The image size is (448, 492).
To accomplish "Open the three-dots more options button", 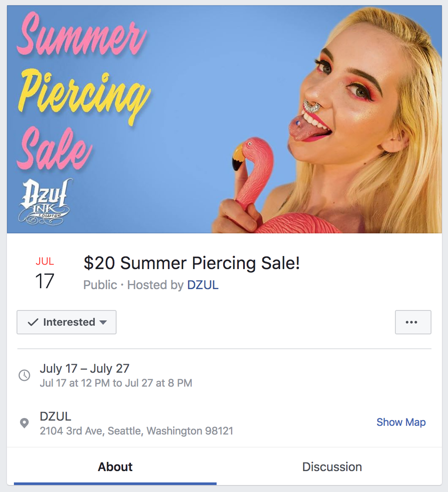I will click(413, 322).
